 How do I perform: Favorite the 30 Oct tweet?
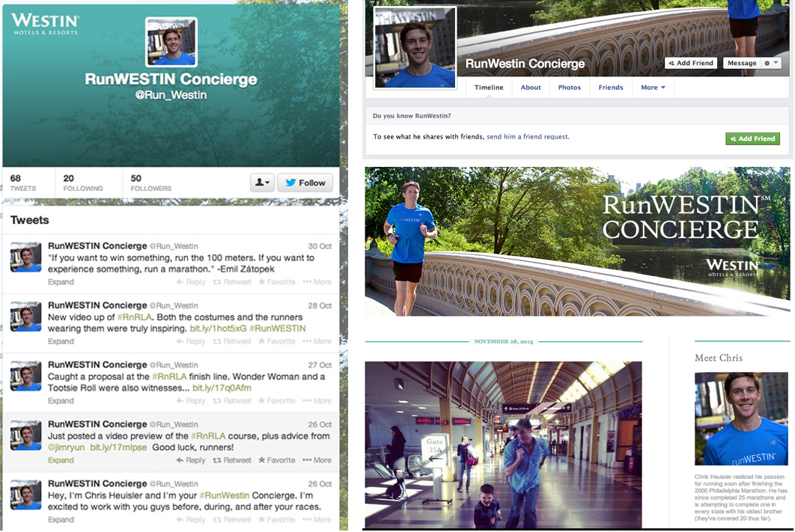[277, 281]
